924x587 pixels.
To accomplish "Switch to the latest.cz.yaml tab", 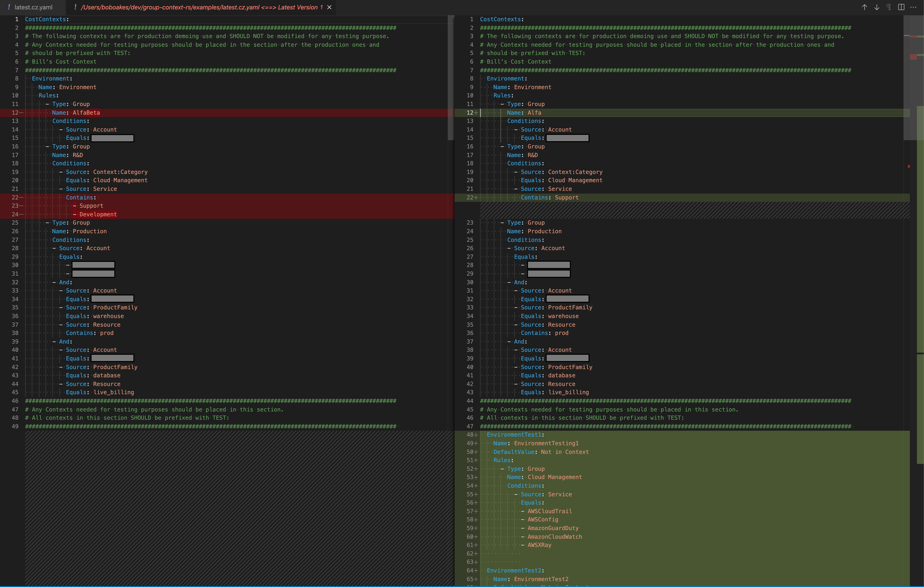I will (33, 7).
